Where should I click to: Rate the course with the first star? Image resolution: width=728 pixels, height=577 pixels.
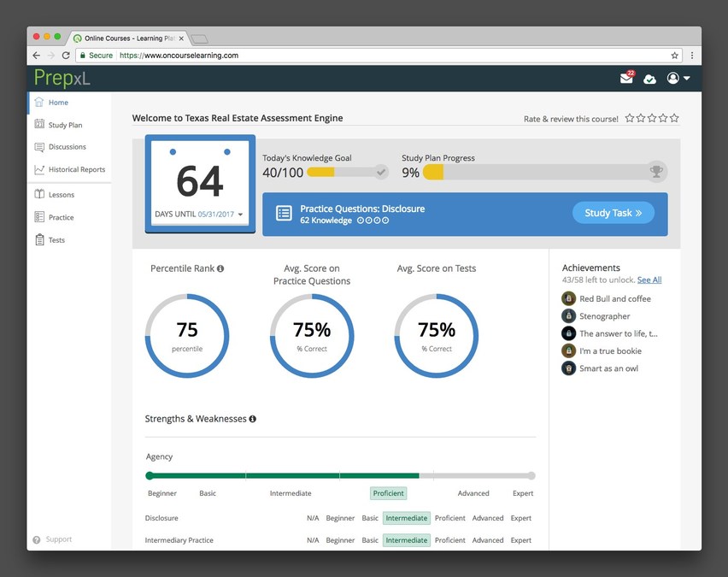point(630,118)
